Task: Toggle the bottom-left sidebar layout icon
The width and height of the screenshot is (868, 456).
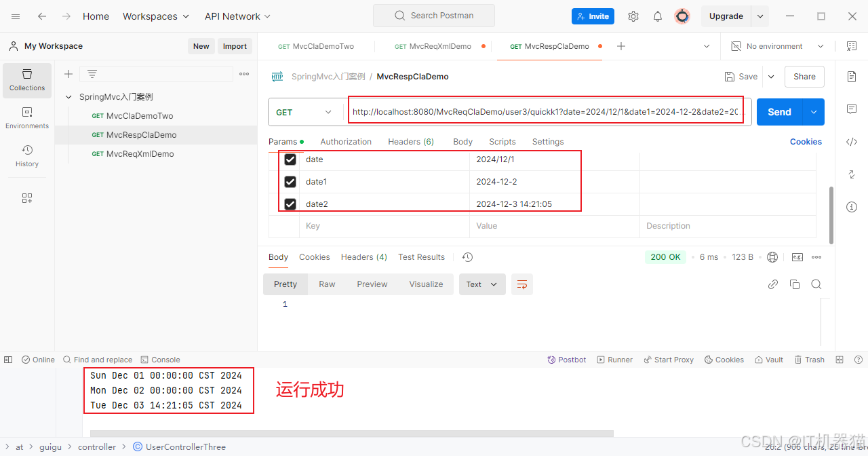Action: pos(8,360)
